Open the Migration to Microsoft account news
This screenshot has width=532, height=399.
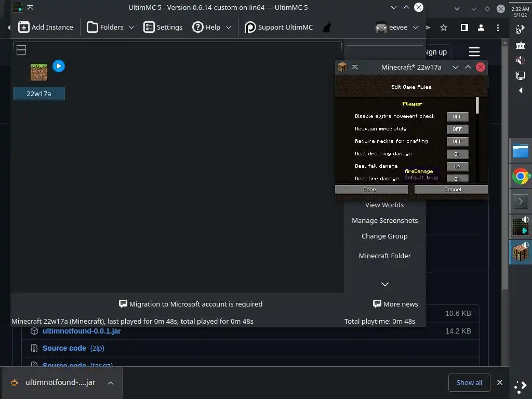(x=191, y=304)
